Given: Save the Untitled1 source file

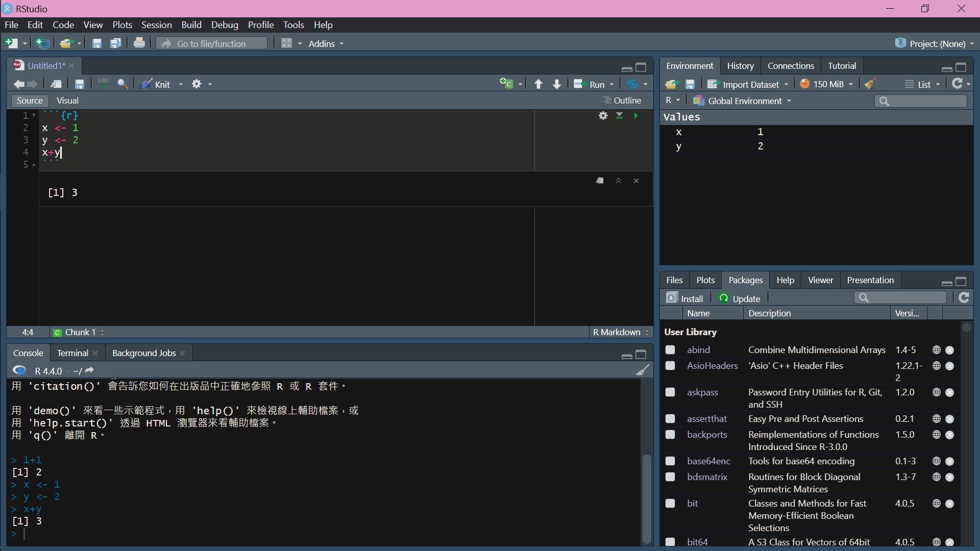Looking at the screenshot, I should click(x=80, y=84).
